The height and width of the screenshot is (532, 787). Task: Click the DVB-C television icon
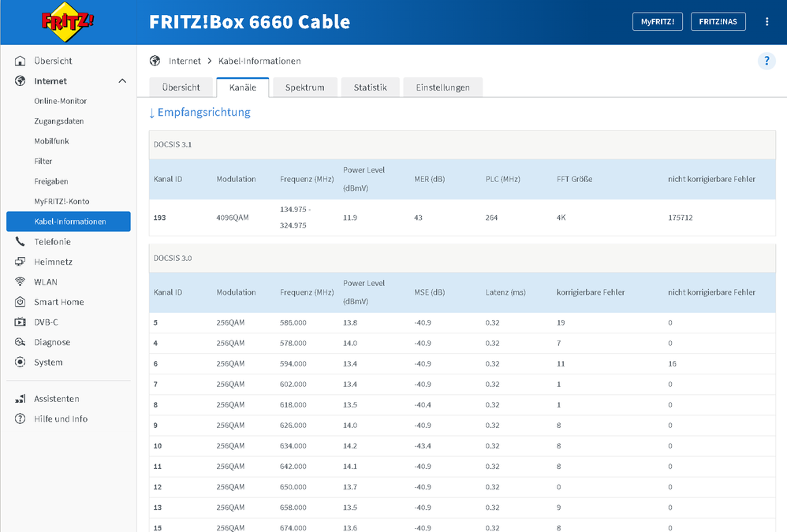[21, 322]
